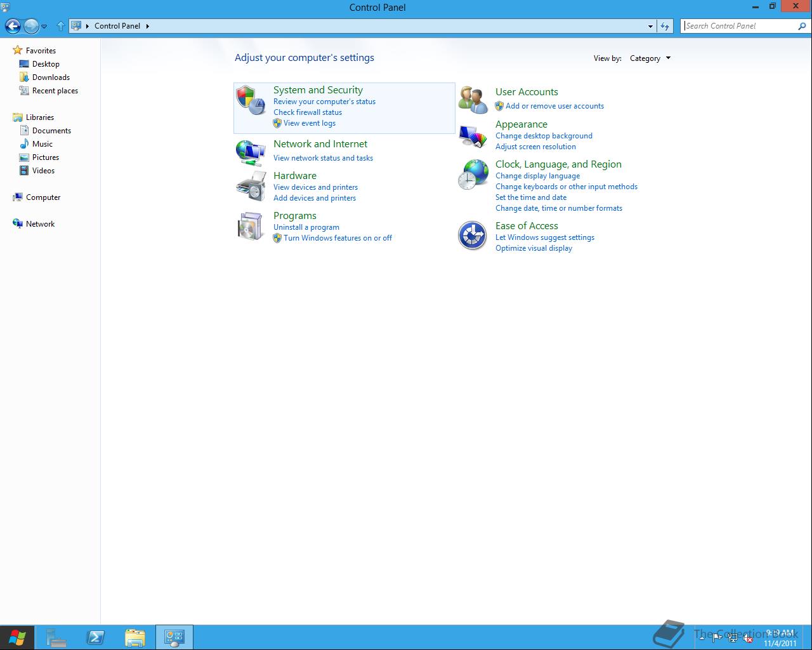Click the taskbar clock and date
Screen dimensions: 812x650
pos(780,638)
